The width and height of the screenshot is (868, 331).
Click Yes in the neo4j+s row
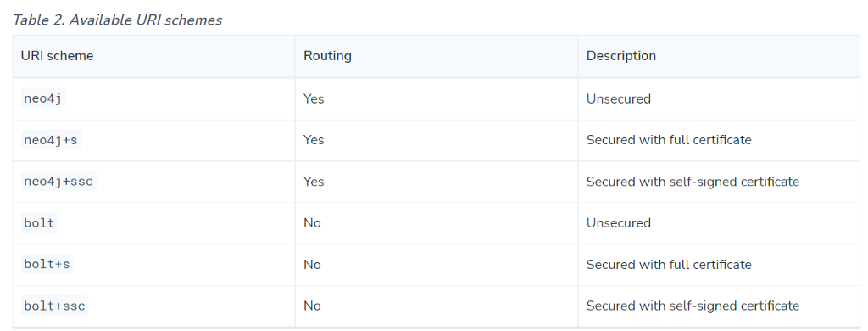click(x=314, y=140)
